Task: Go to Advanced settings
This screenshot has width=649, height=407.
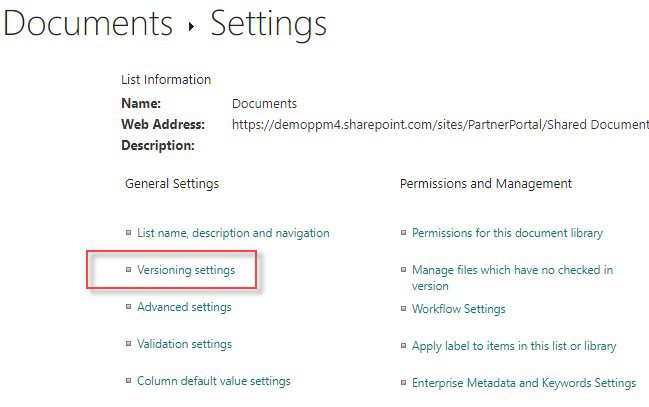Action: [x=184, y=307]
